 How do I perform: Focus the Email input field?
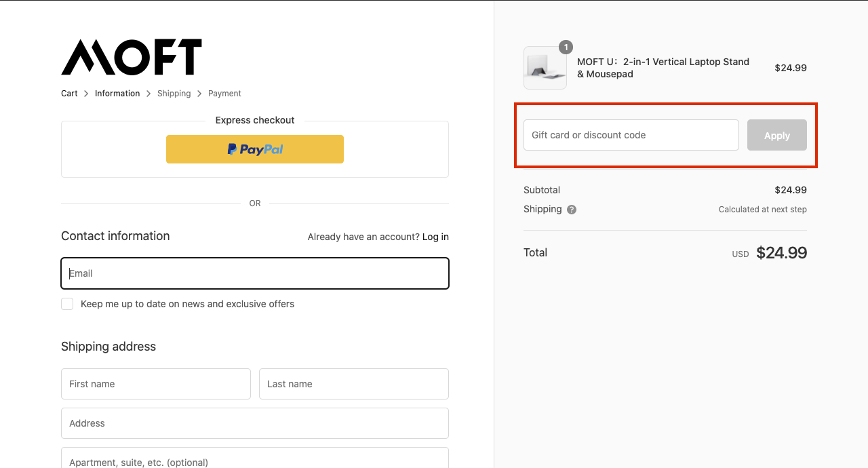click(255, 273)
